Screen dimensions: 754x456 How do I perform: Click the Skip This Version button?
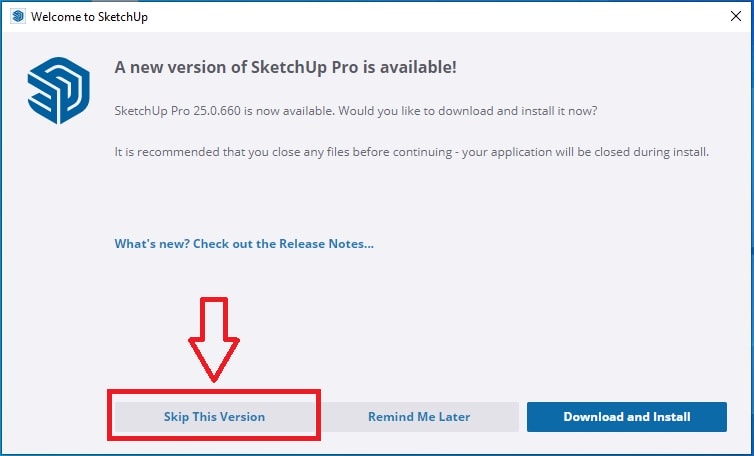click(x=214, y=417)
